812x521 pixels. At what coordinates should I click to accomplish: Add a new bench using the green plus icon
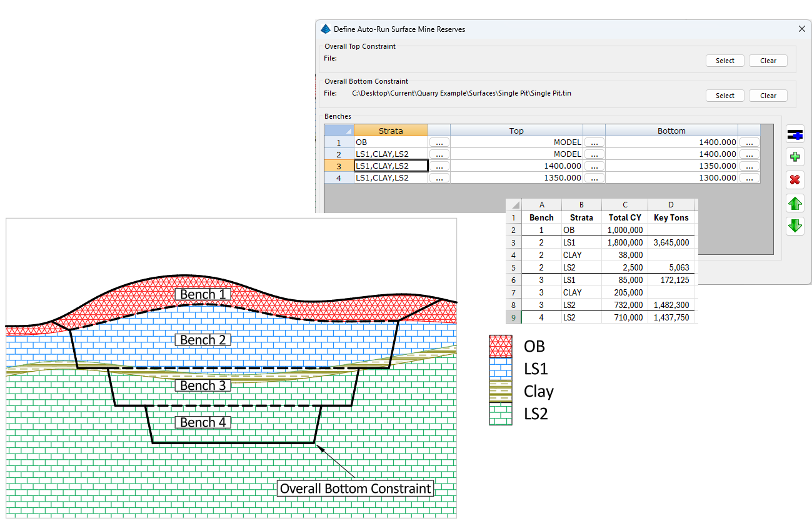[794, 157]
